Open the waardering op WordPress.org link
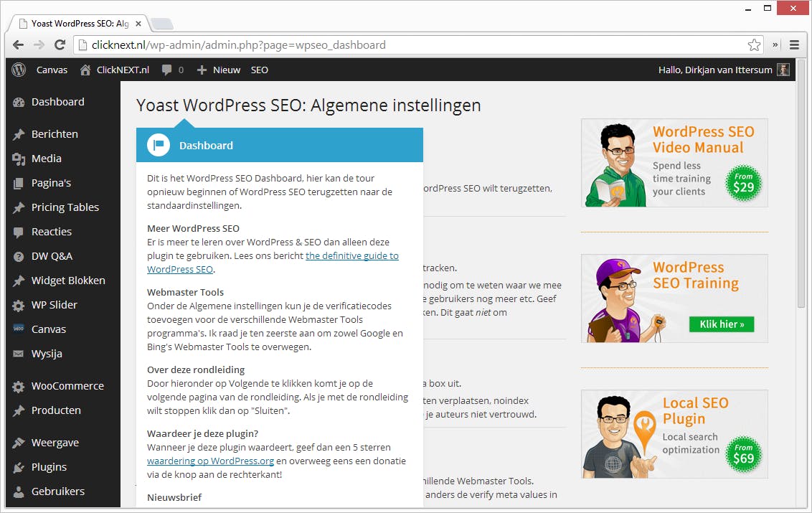The height and width of the screenshot is (513, 812). point(210,461)
